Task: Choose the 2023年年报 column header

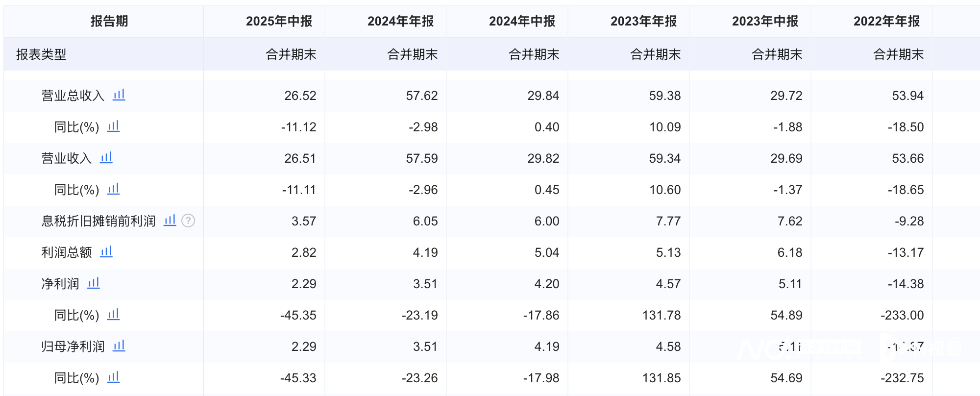Action: (x=643, y=21)
